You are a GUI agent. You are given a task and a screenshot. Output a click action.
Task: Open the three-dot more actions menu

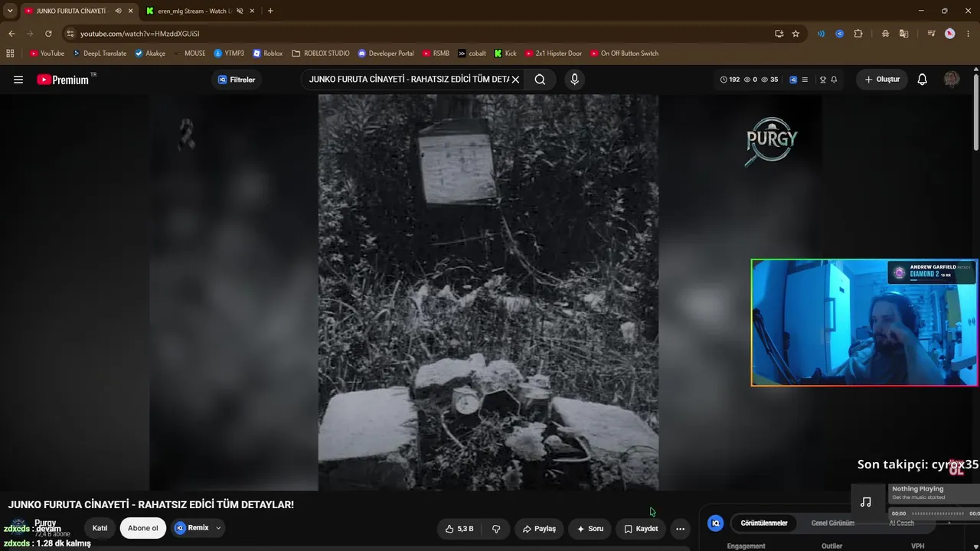[680, 529]
